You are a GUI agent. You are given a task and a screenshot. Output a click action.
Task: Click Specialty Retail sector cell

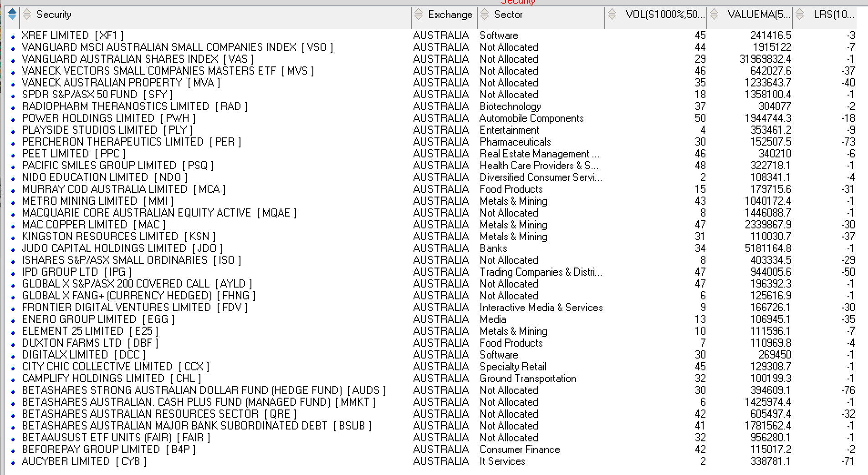tap(513, 367)
